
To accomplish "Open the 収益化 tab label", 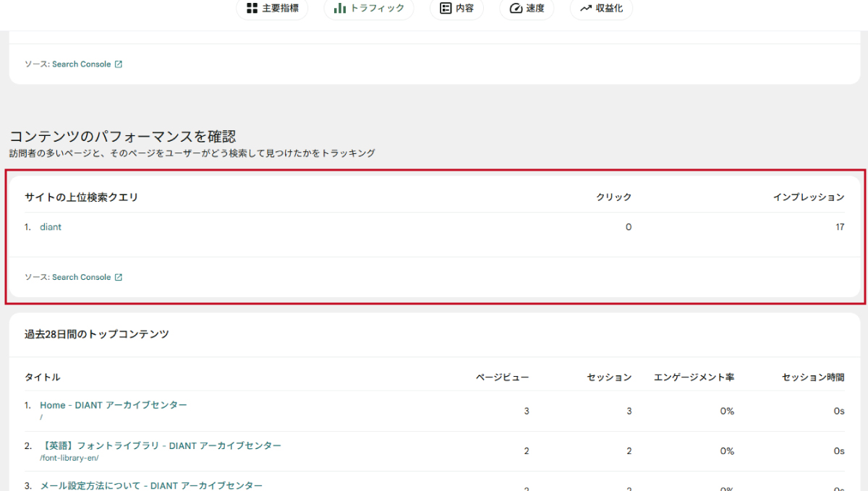I will click(609, 9).
